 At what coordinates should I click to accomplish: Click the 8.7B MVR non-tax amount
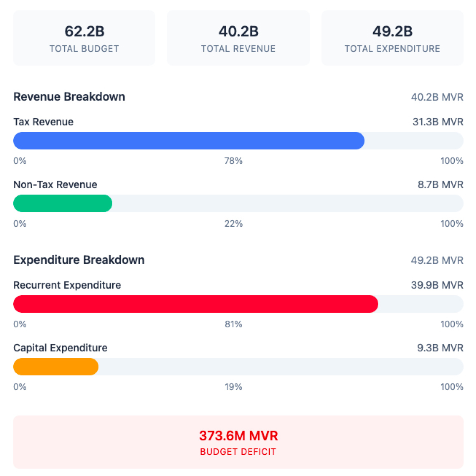pyautogui.click(x=441, y=185)
